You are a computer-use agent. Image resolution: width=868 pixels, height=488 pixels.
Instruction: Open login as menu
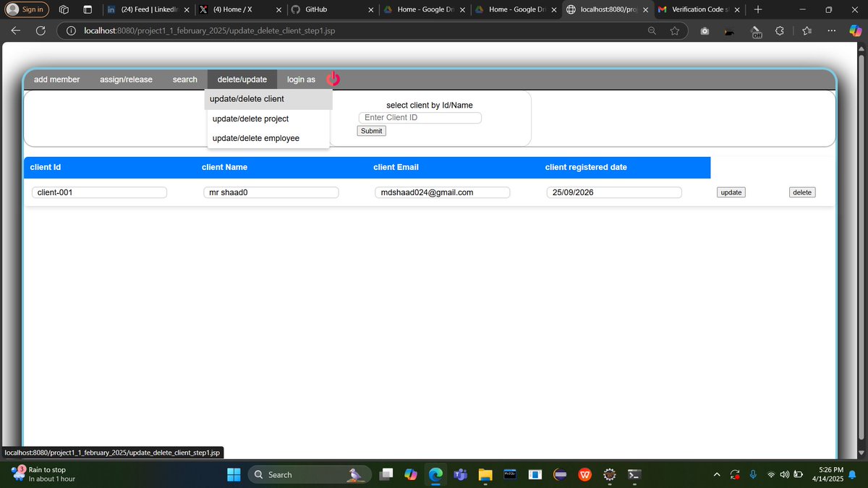(301, 80)
